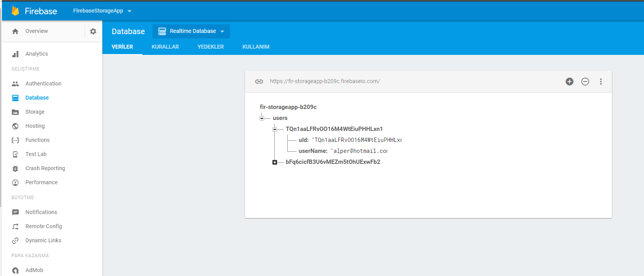644x276 pixels.
Task: Open AdMob section
Action: pyautogui.click(x=34, y=271)
